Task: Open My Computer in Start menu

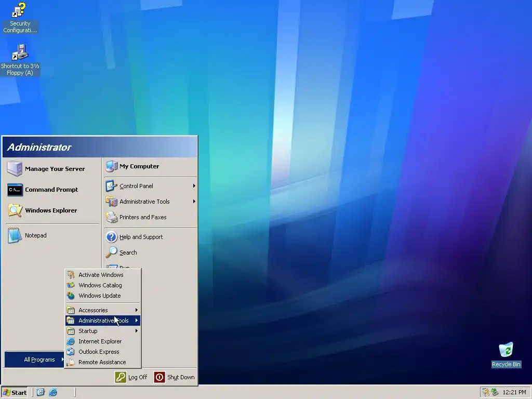Action: point(151,166)
